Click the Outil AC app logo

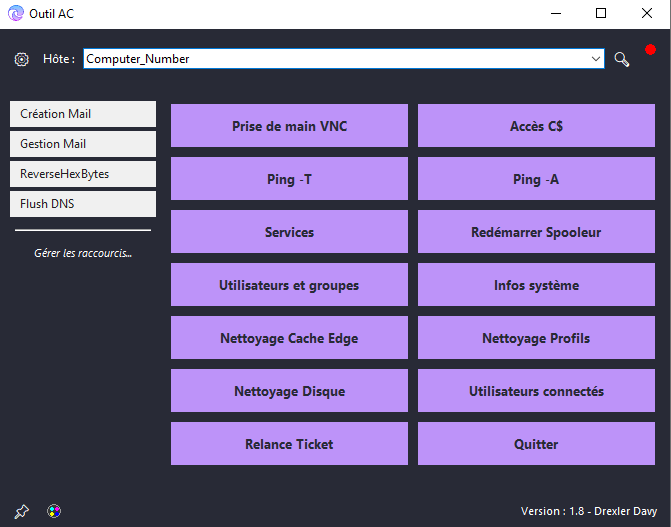click(15, 13)
